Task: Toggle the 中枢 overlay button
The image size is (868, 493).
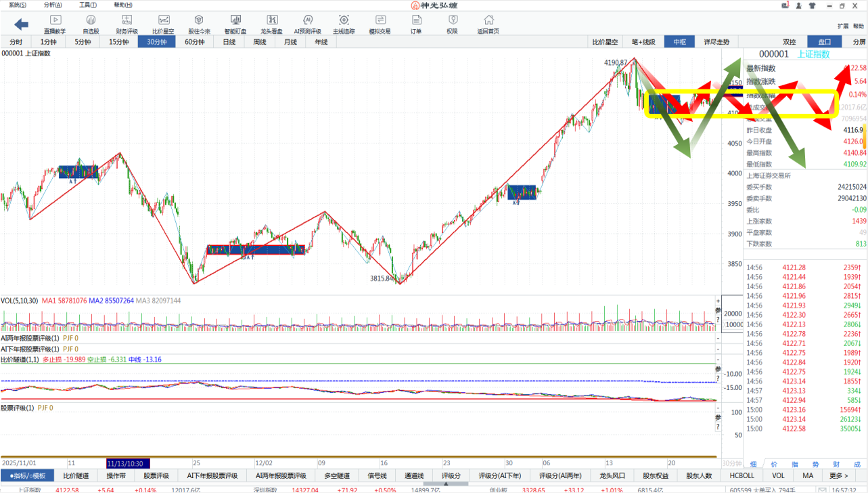Action: (x=679, y=42)
